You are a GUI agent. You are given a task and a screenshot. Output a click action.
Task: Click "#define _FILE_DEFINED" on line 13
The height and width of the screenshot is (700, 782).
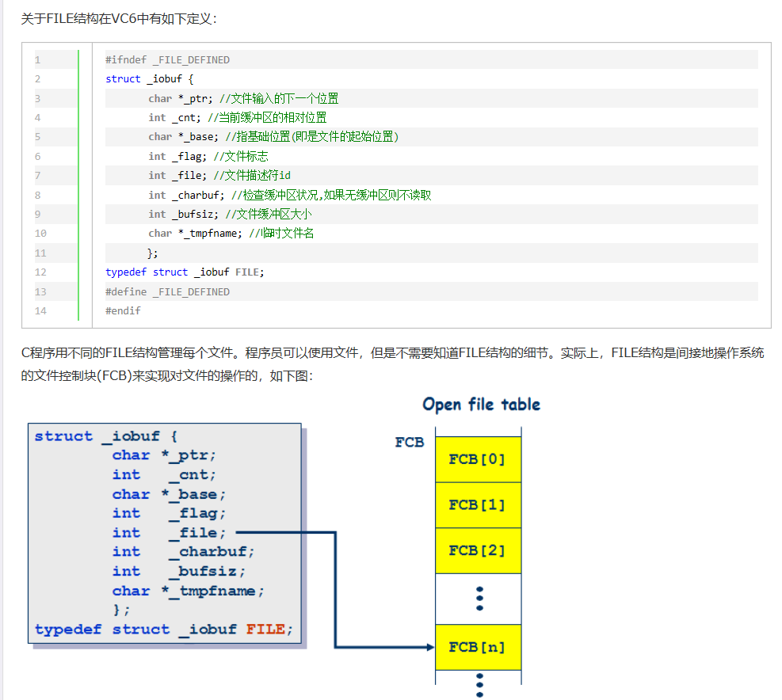tap(167, 292)
